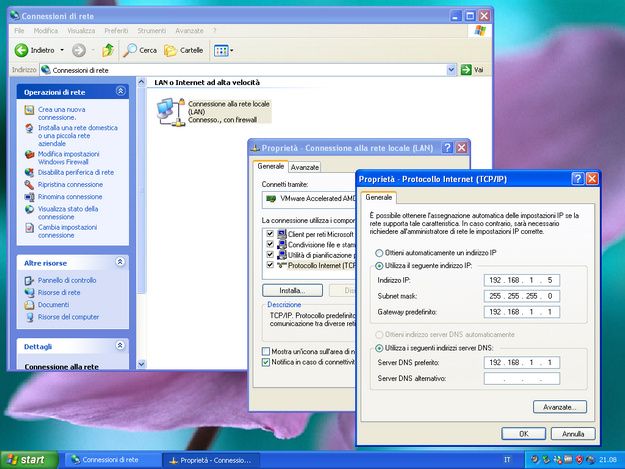Click VMware network adapter icon

(x=271, y=198)
